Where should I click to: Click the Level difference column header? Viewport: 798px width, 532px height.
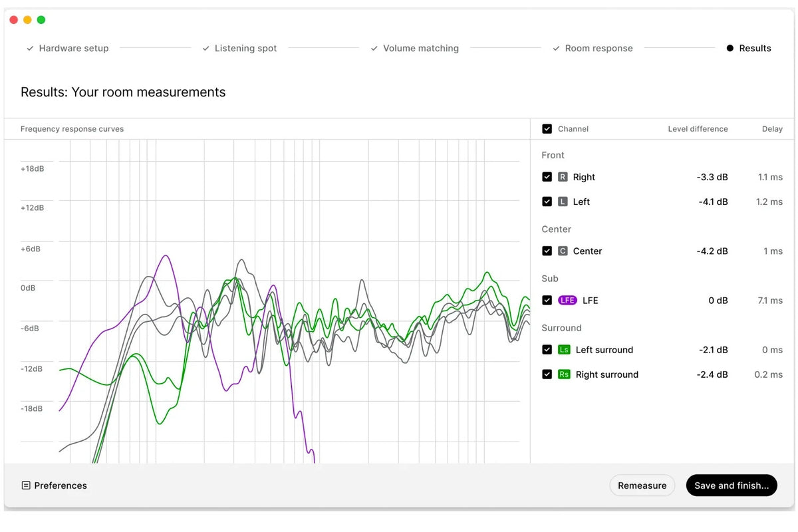698,129
